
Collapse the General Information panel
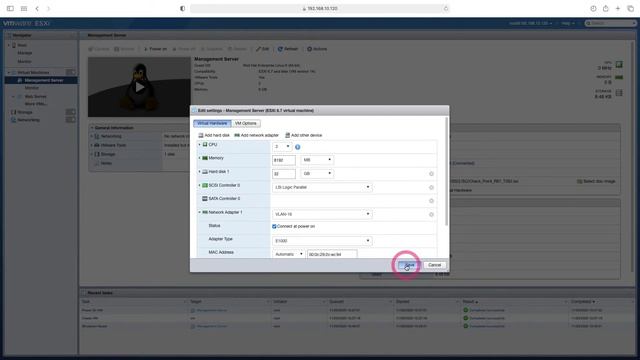(x=92, y=128)
